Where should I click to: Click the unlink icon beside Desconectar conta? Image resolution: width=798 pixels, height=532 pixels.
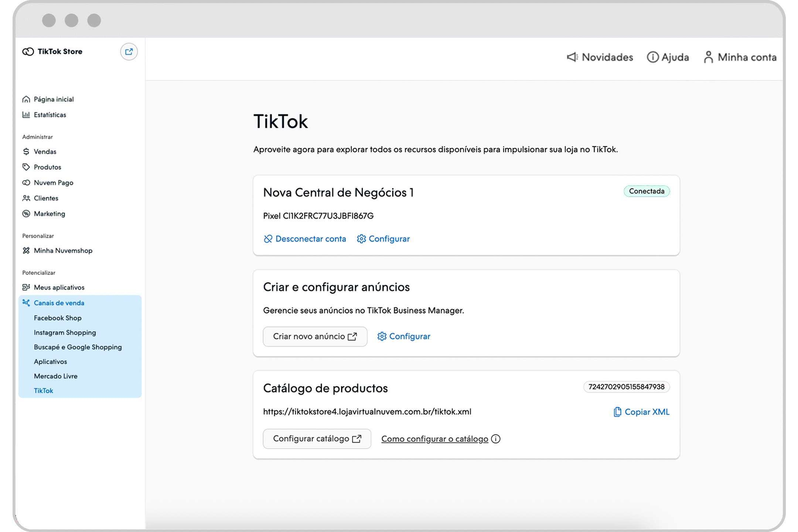(x=268, y=239)
